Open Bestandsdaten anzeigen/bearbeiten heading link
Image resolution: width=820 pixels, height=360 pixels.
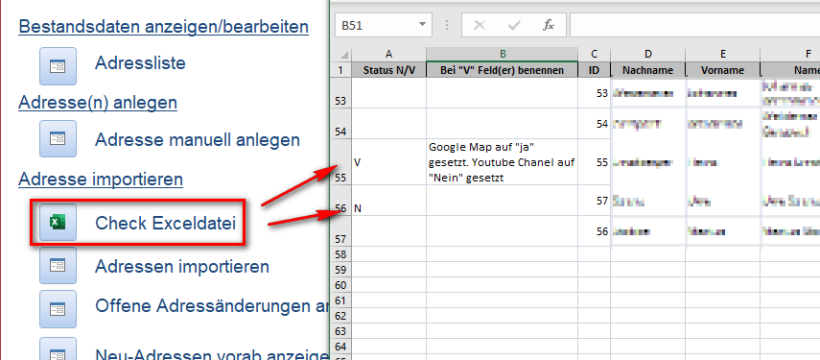click(x=163, y=26)
